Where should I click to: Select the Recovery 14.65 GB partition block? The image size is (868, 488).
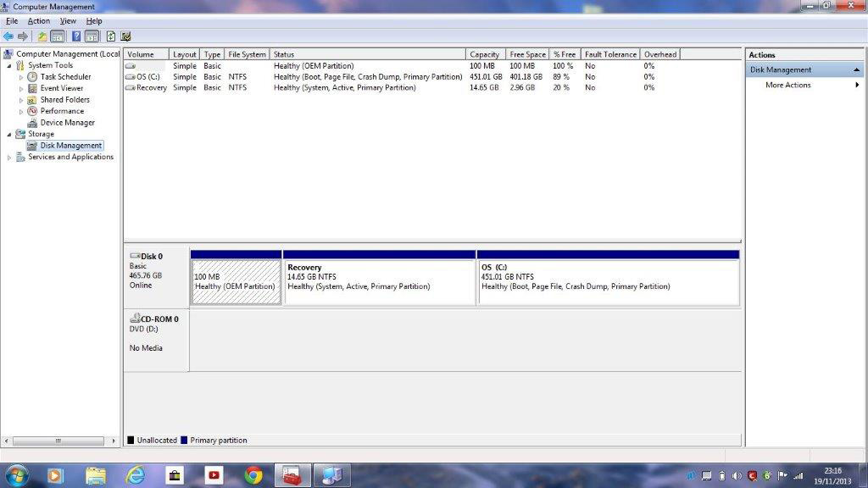(379, 281)
